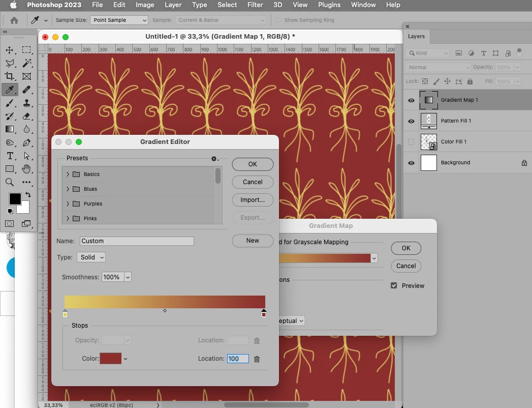Open the Filter menu

point(255,5)
